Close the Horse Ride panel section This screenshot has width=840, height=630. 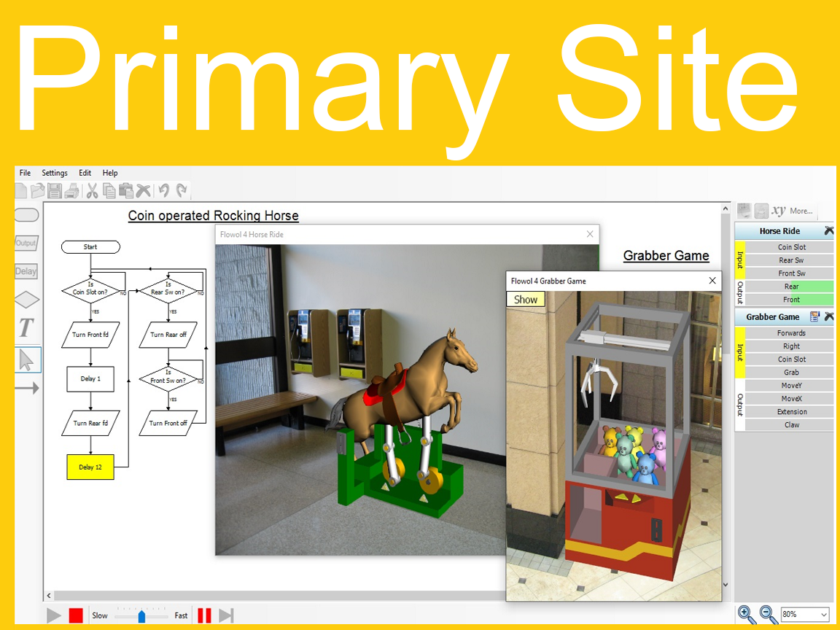pyautogui.click(x=828, y=231)
